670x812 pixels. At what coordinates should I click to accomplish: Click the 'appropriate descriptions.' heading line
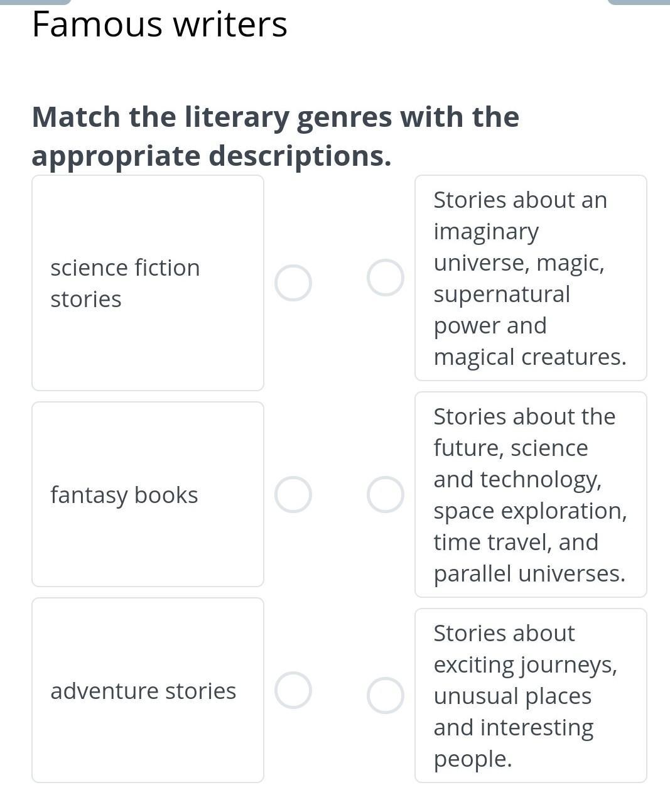click(212, 156)
